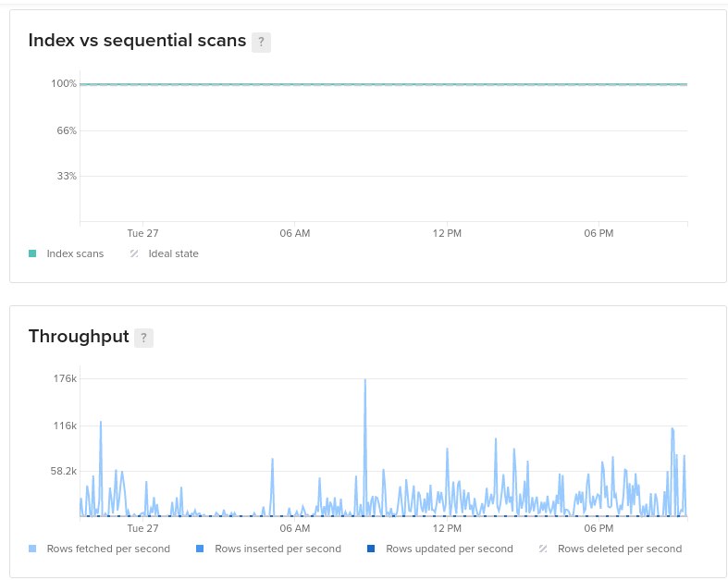
Task: Click the 58.2k axis label
Action: 64,472
